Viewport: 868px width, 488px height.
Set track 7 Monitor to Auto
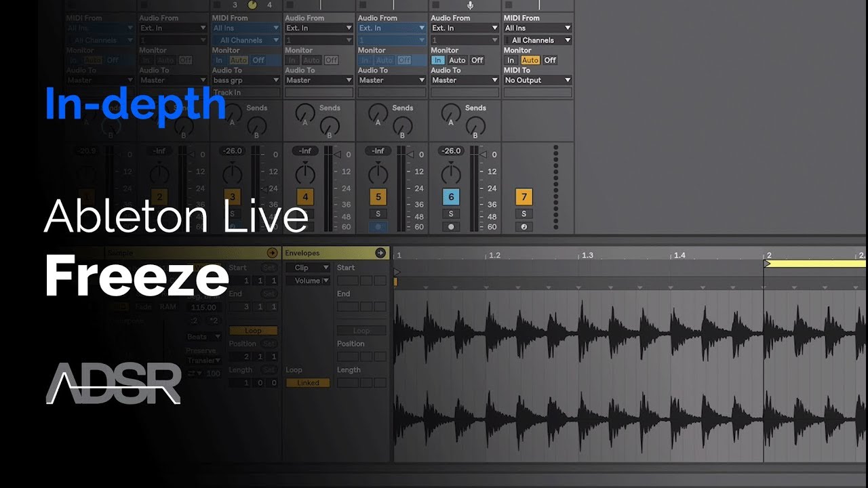click(530, 60)
